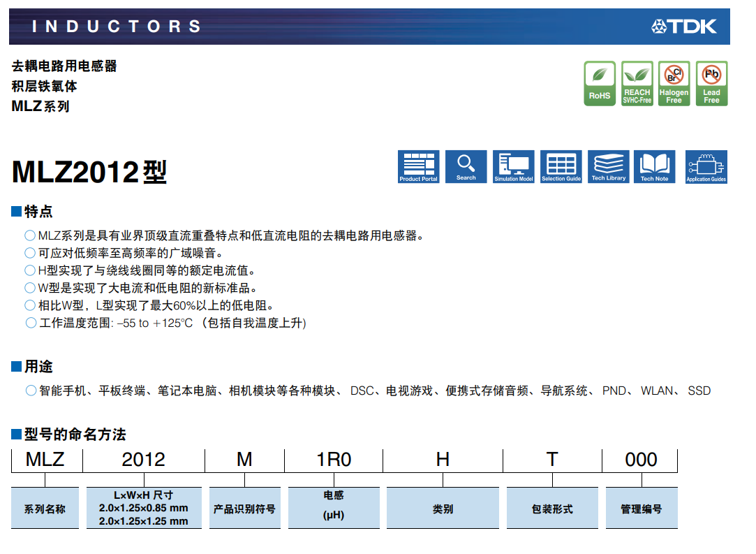
Task: Click the 管理编号 label cell
Action: click(641, 509)
